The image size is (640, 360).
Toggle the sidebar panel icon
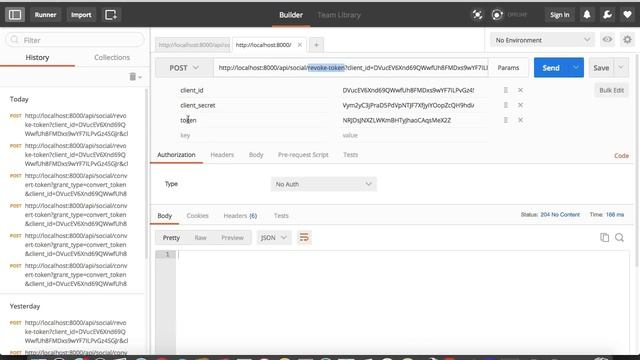[x=15, y=15]
